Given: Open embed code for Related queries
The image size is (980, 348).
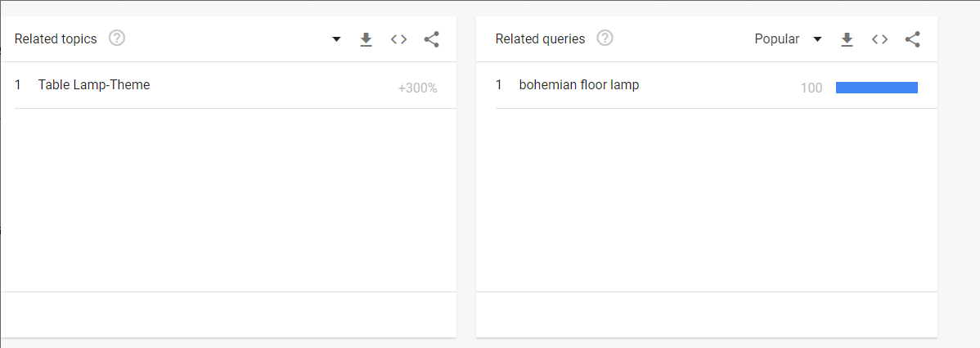Looking at the screenshot, I should pos(880,39).
